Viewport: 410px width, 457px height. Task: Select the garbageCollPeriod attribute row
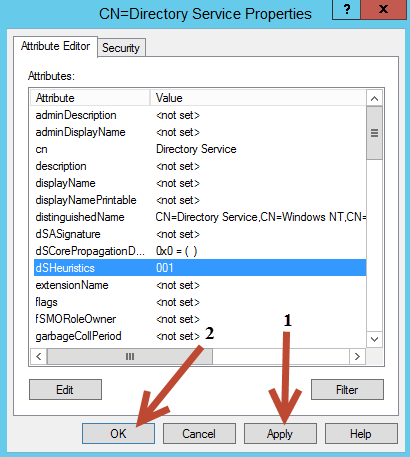point(200,336)
